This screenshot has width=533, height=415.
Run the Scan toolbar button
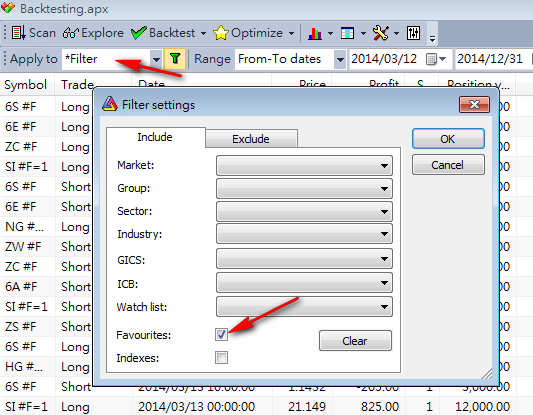[x=33, y=33]
